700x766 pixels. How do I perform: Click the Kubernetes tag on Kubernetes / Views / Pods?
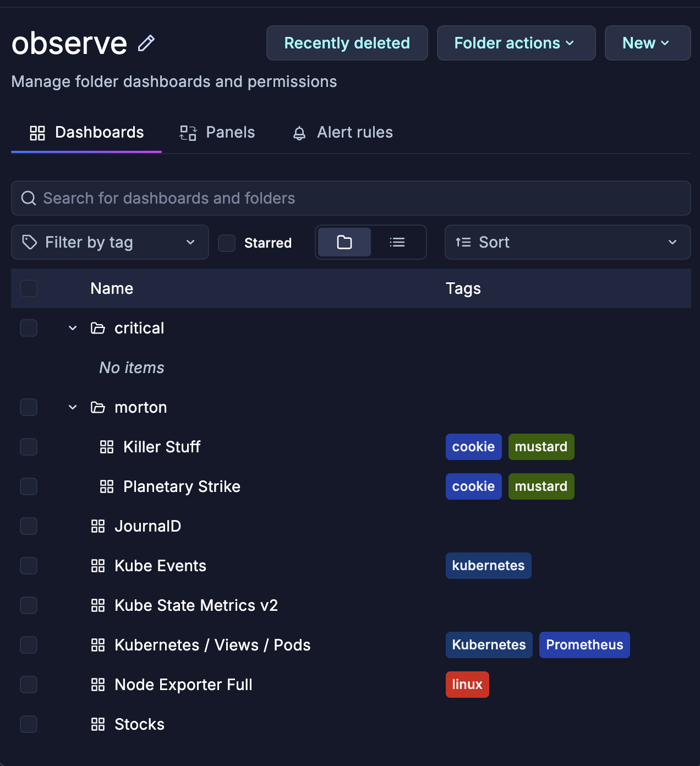tap(489, 645)
